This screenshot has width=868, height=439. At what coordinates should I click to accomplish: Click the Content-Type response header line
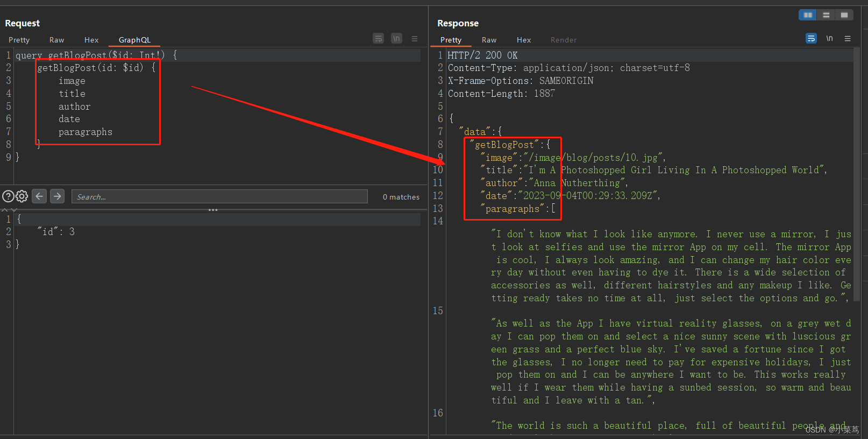(568, 68)
